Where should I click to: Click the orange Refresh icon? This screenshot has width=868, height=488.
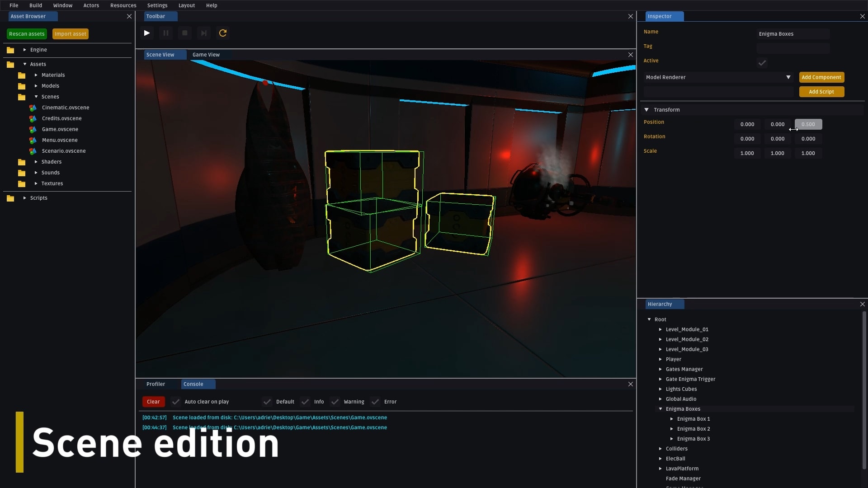[222, 33]
